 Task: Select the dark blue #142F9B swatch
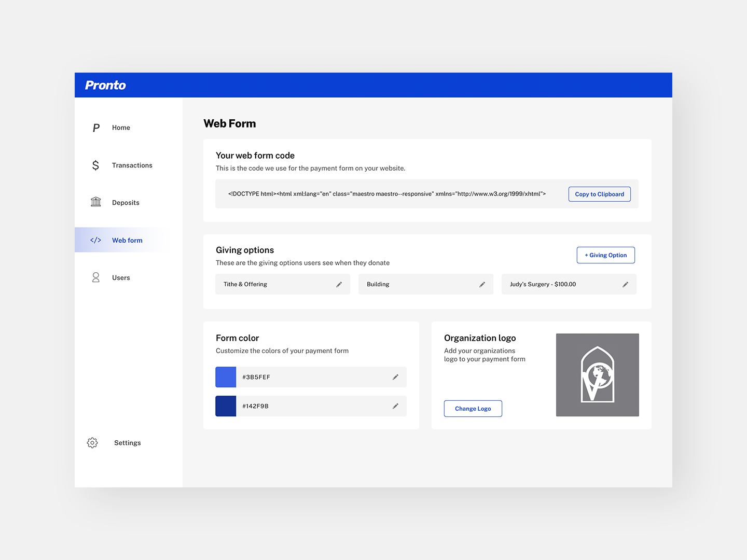226,406
